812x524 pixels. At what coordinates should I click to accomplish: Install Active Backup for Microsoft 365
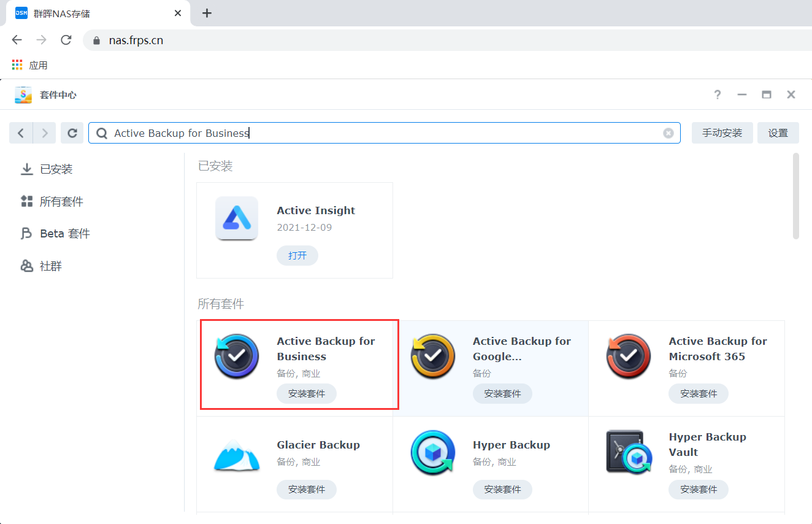coord(699,394)
